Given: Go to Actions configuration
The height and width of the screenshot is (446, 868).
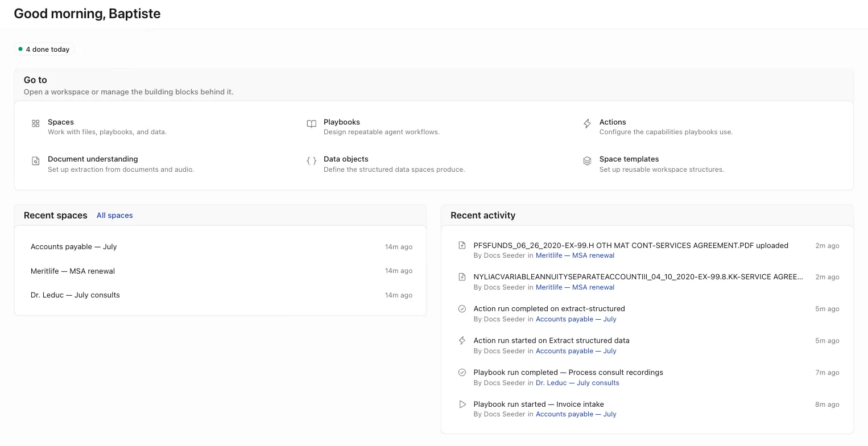Looking at the screenshot, I should [709, 127].
